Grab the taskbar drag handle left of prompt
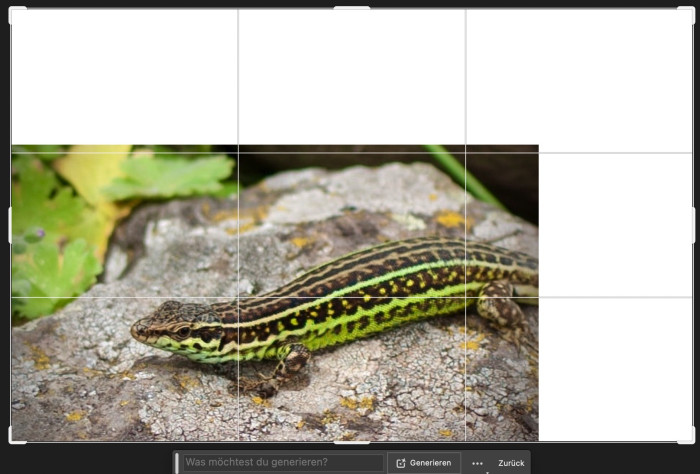 pos(177,463)
